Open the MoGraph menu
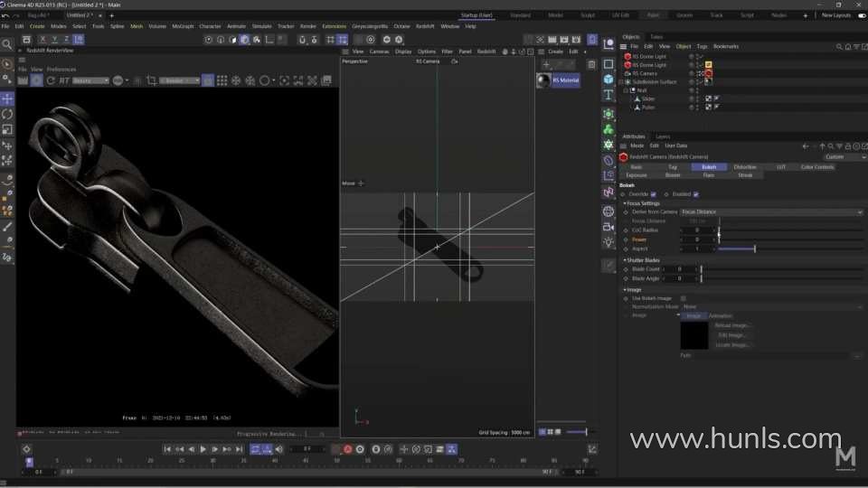Image resolution: width=868 pixels, height=488 pixels. click(181, 26)
